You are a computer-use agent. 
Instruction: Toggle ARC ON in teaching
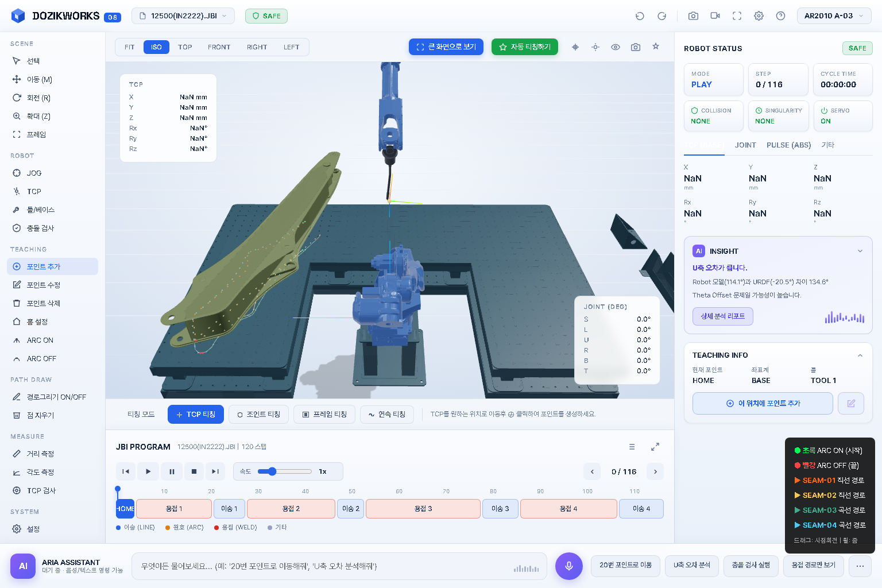[x=52, y=340]
